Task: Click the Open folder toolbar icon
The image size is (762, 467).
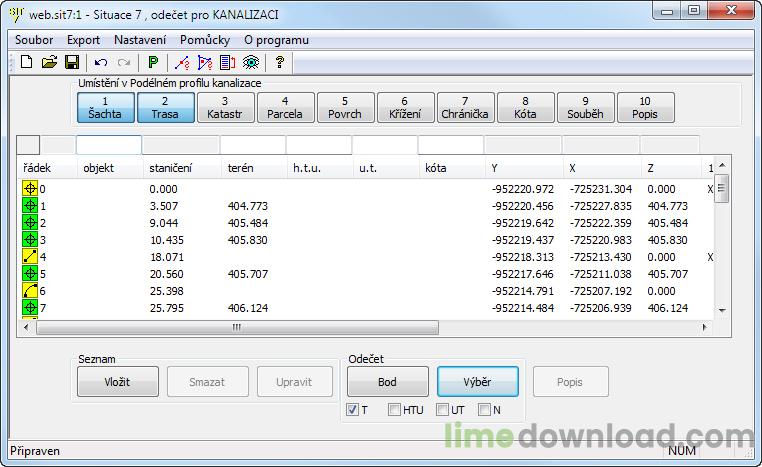Action: (49, 62)
